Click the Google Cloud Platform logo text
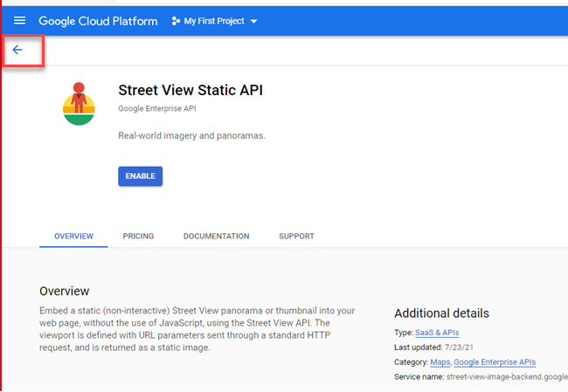The width and height of the screenshot is (568, 392). tap(98, 21)
